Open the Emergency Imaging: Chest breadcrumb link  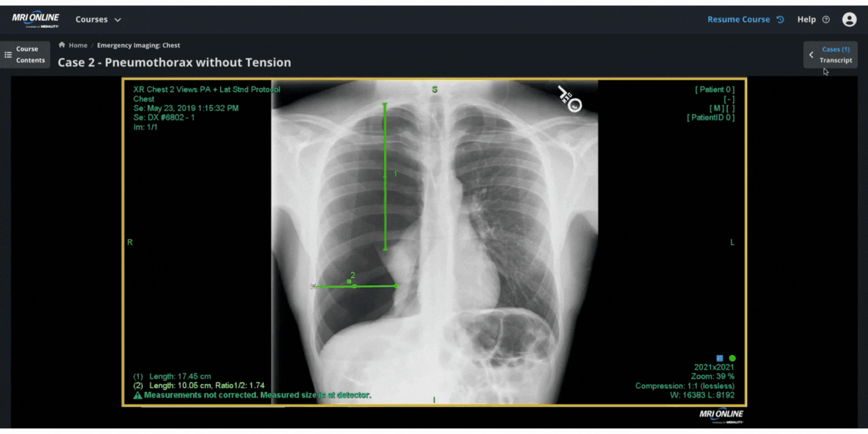click(x=138, y=45)
